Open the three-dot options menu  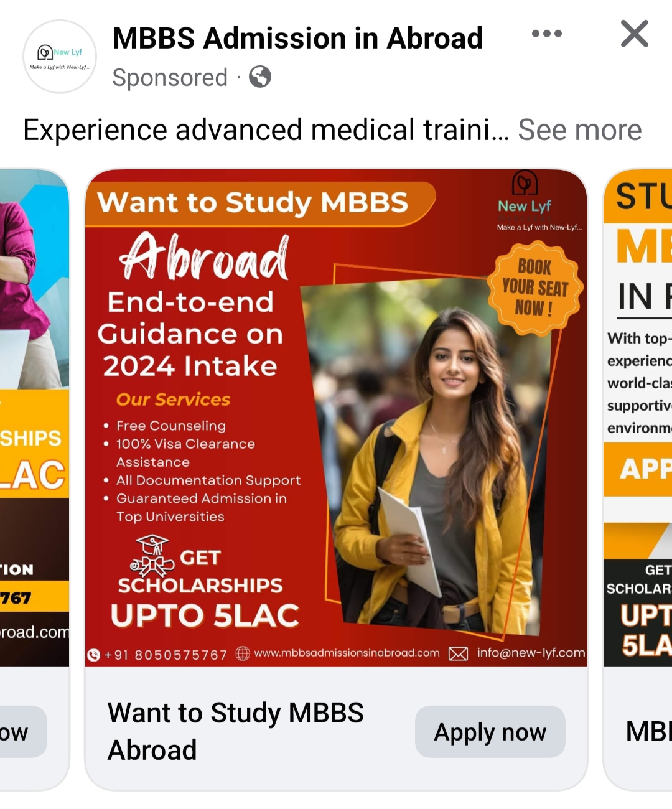[x=547, y=34]
